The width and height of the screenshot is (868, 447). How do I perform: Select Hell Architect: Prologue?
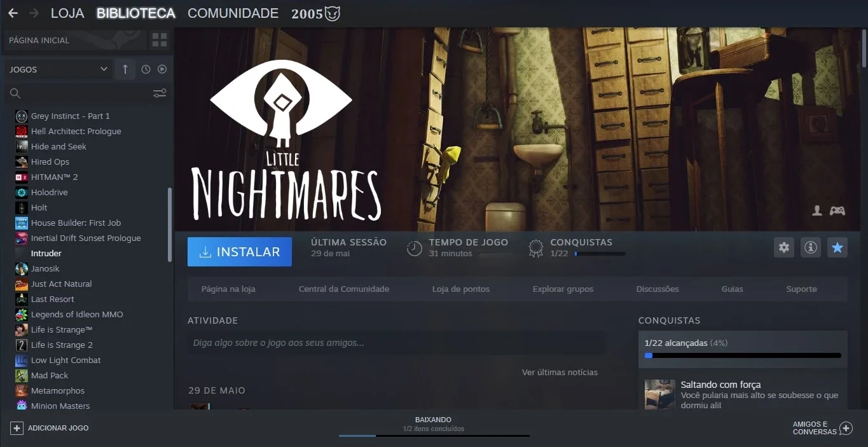click(x=76, y=131)
